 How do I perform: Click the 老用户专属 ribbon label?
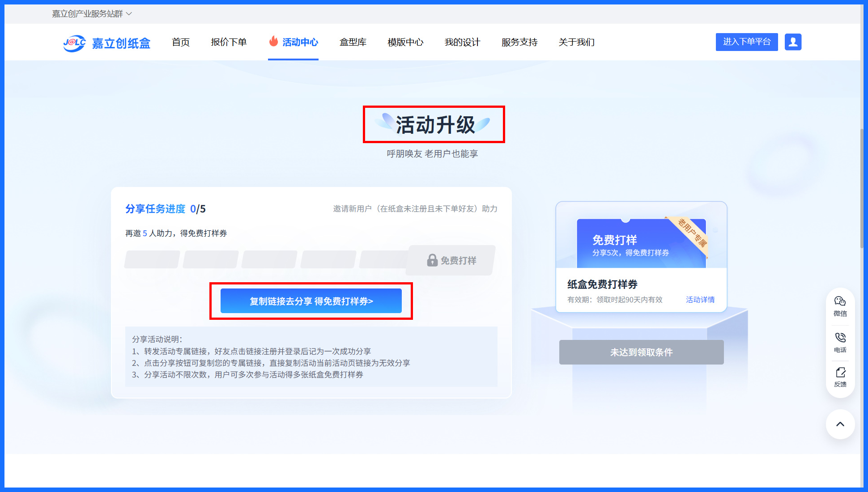692,233
